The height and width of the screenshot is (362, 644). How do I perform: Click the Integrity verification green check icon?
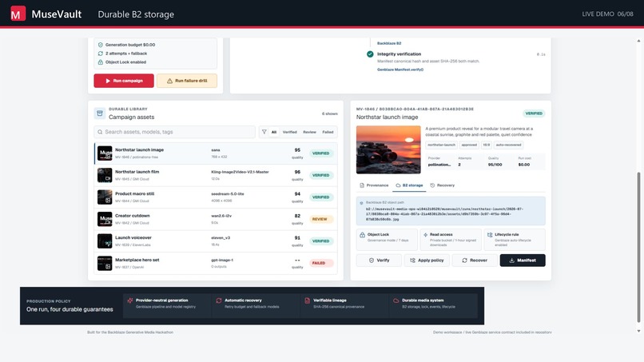(x=370, y=54)
